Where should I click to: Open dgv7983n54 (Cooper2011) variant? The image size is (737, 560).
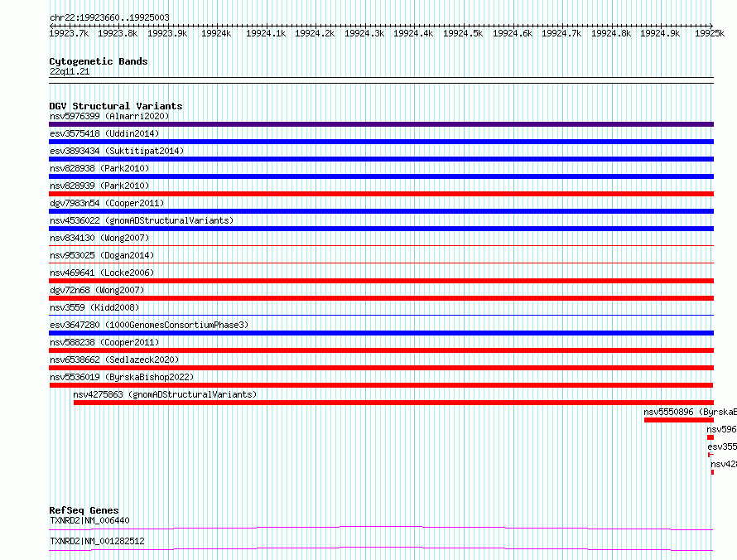(107, 203)
